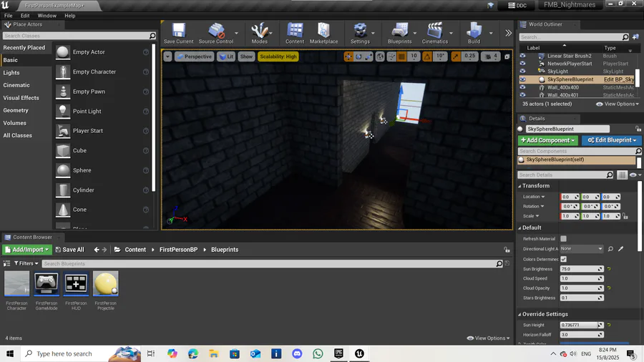Click the magnifier next to Directional Light Actor

click(611, 249)
